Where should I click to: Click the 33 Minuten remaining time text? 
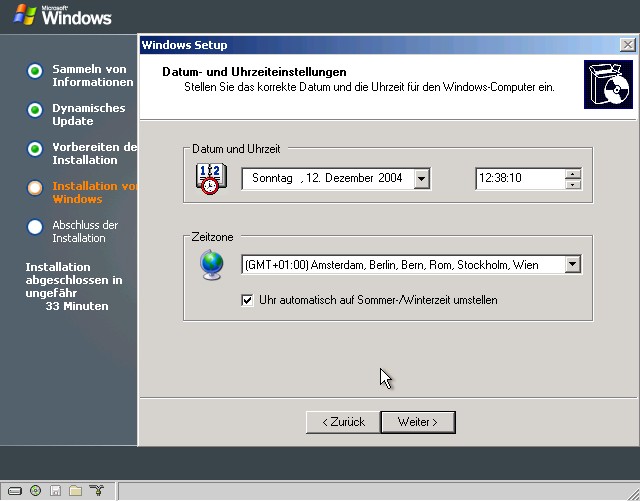point(77,306)
